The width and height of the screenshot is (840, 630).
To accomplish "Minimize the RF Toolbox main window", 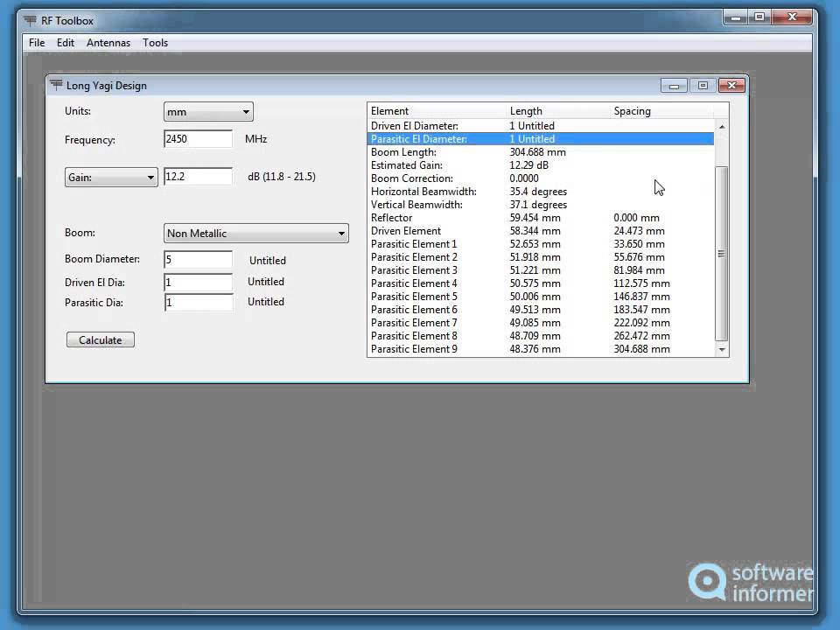I will click(x=736, y=17).
